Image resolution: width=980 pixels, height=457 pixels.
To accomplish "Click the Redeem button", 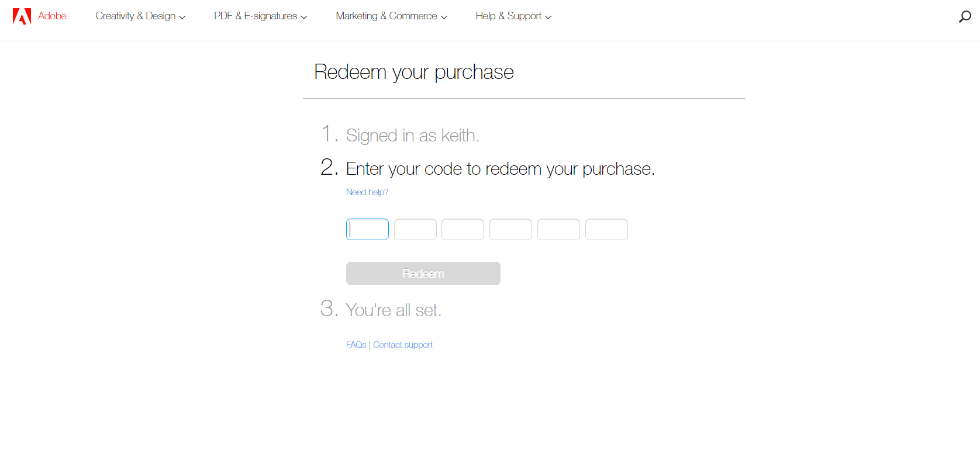I will 423,273.
